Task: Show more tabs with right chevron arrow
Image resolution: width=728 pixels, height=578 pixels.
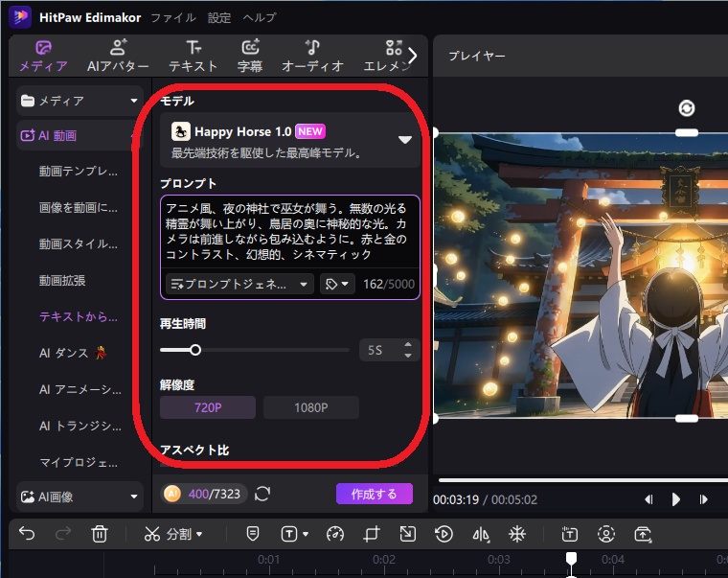Action: click(x=413, y=56)
